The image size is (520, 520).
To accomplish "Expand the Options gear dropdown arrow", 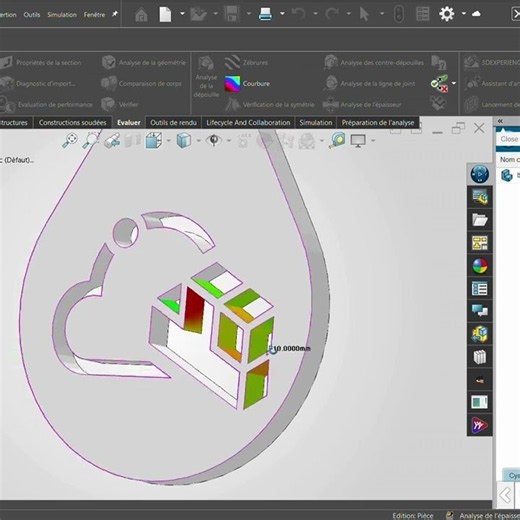I will (x=464, y=14).
